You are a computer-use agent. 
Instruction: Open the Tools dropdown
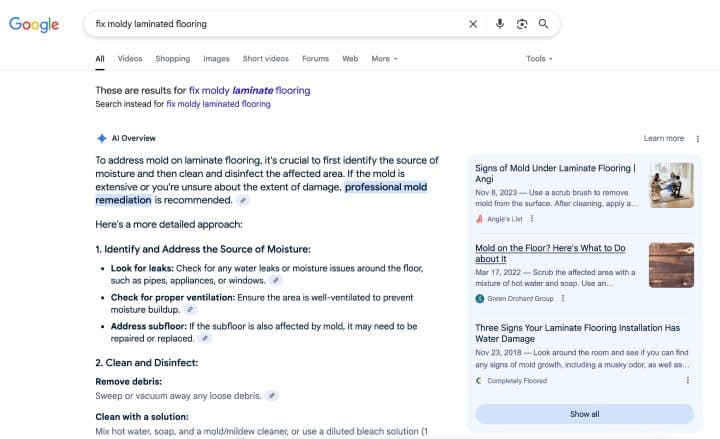click(x=539, y=59)
